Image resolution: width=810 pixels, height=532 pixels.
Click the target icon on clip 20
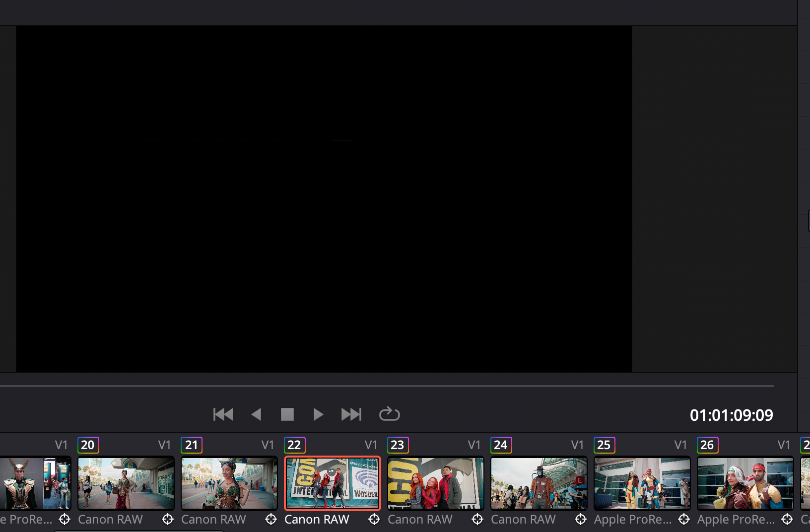[x=168, y=520]
